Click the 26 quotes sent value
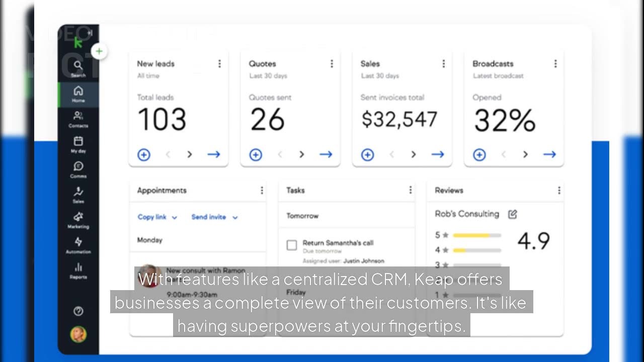The height and width of the screenshot is (362, 644). [x=267, y=120]
